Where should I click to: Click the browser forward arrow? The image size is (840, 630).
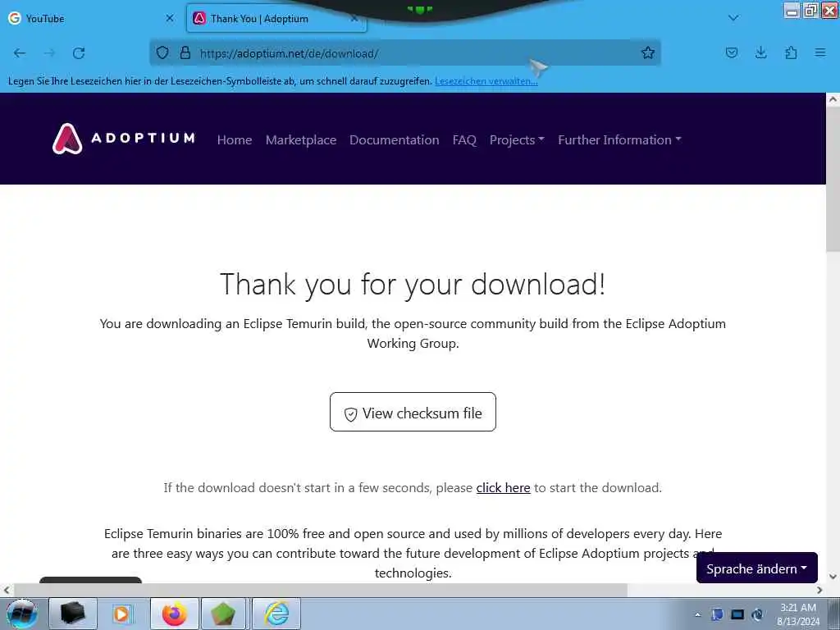pyautogui.click(x=49, y=53)
